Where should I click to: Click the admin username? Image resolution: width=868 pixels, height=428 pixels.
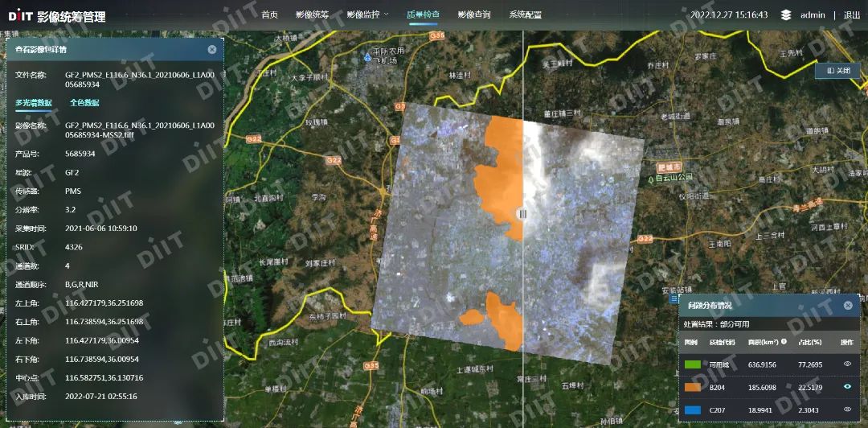click(x=813, y=15)
